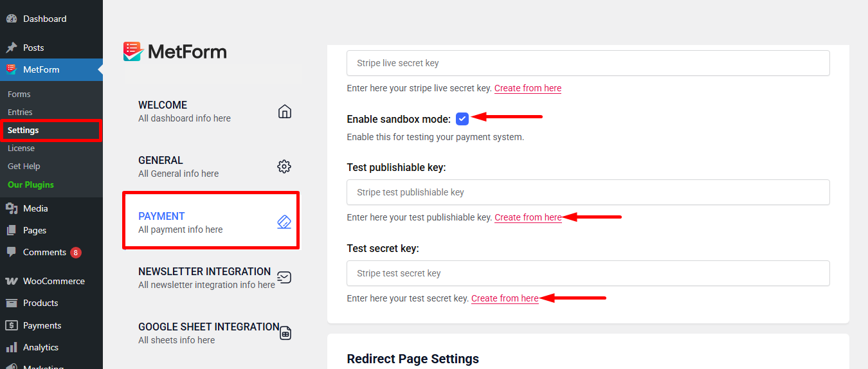Click the Stripe live secret key field
This screenshot has height=369, width=868.
pyautogui.click(x=588, y=63)
